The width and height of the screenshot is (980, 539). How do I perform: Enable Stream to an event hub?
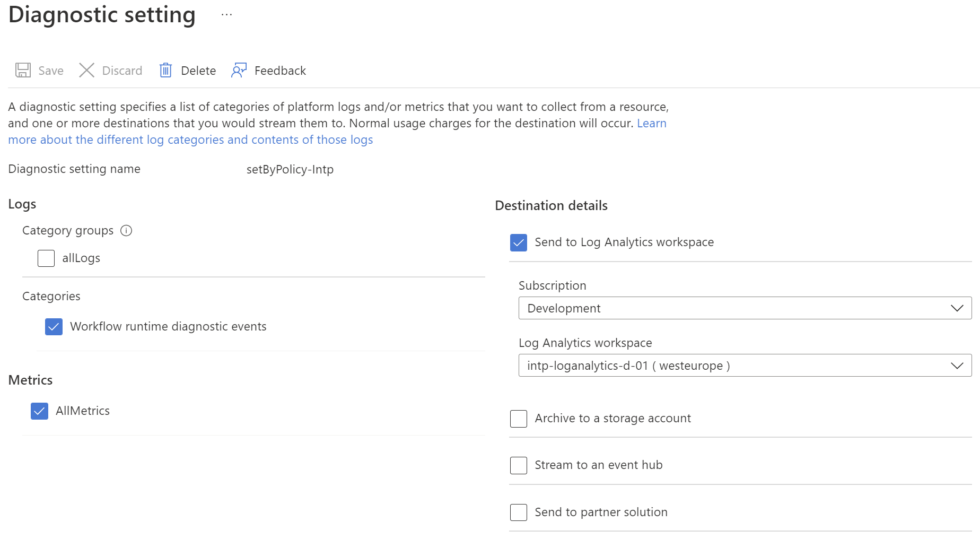coord(518,465)
